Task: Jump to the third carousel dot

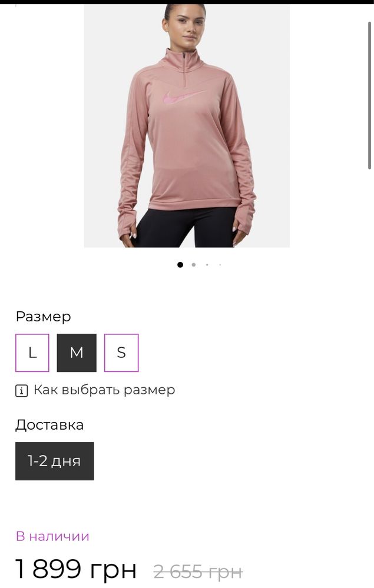Action: point(207,265)
